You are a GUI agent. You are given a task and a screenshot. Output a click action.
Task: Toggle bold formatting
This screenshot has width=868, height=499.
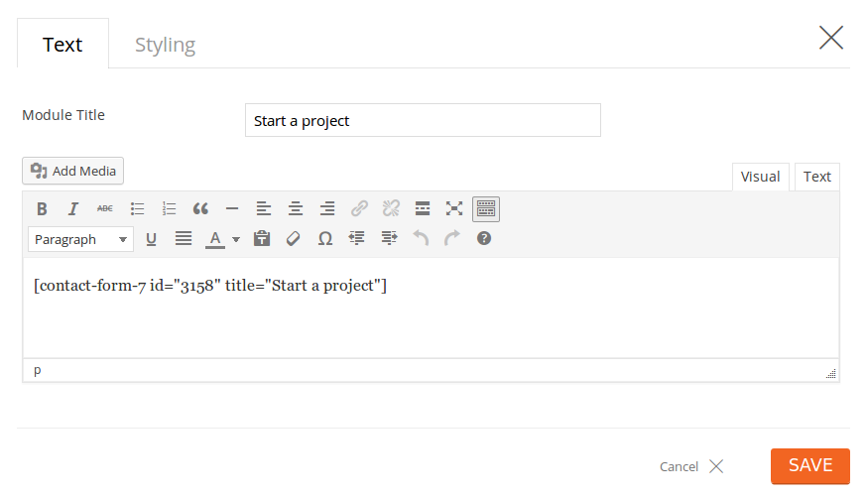pyautogui.click(x=42, y=208)
